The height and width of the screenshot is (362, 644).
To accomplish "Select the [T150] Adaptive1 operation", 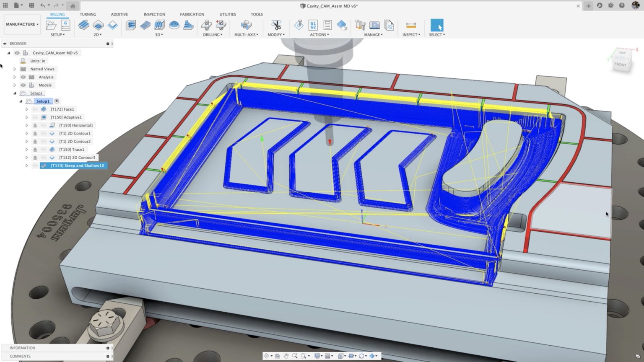I will pyautogui.click(x=66, y=117).
